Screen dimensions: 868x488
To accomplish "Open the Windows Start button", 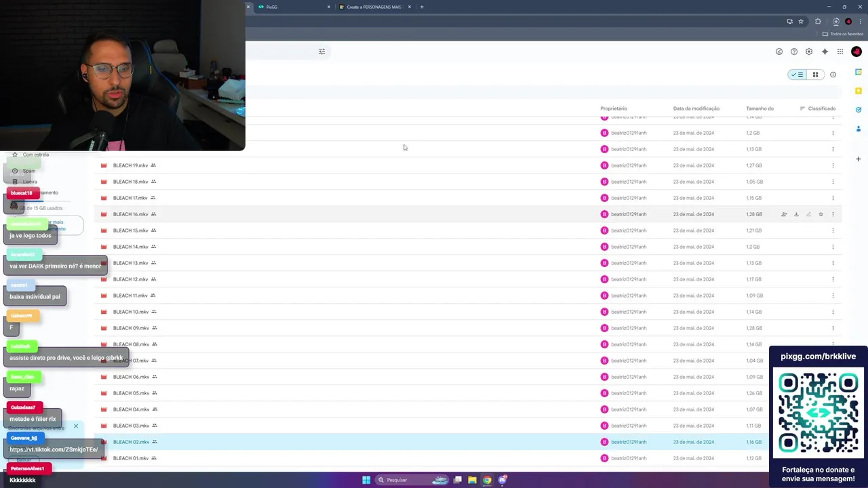I will point(366,480).
